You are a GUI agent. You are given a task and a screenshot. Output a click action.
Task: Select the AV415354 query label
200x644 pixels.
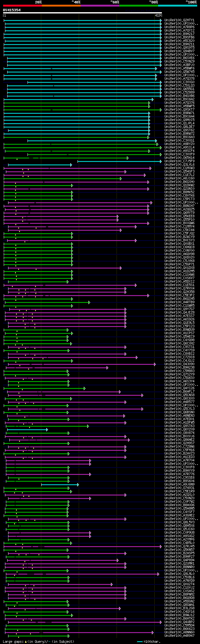tap(12, 10)
